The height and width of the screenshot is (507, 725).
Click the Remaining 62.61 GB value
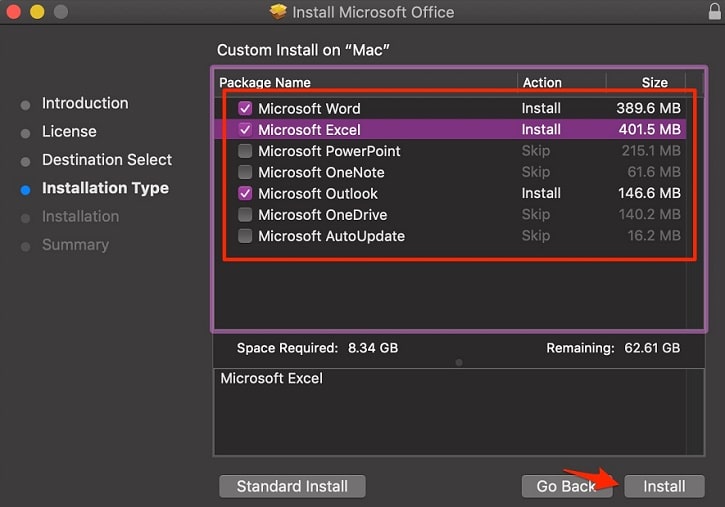click(x=652, y=348)
